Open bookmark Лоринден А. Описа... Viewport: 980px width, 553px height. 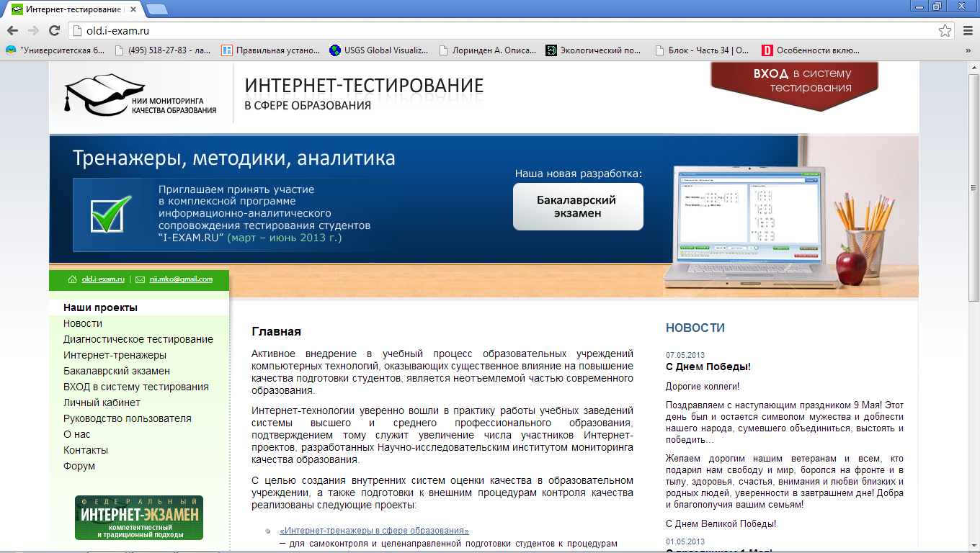pyautogui.click(x=487, y=50)
